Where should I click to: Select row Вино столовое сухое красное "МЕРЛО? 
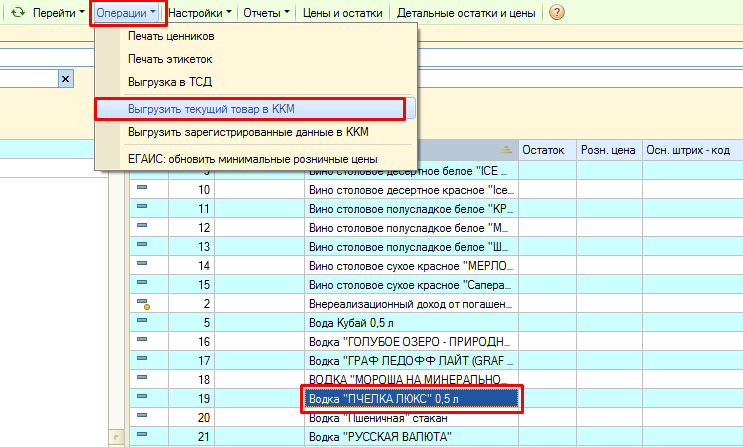411,266
